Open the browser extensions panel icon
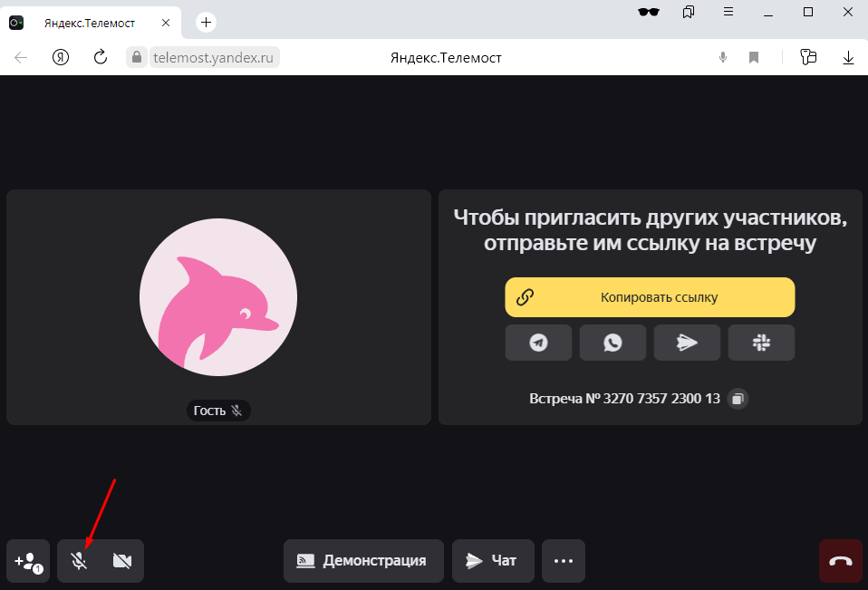This screenshot has width=868, height=590. (808, 57)
